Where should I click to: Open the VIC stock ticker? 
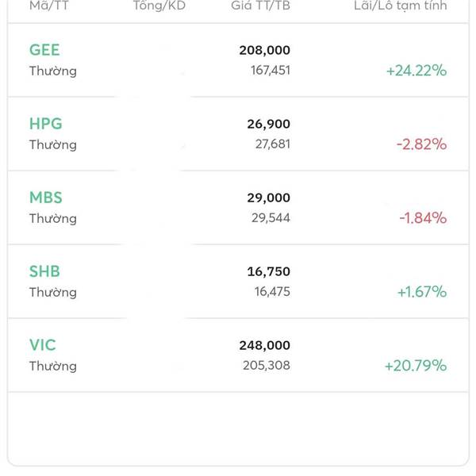[x=43, y=345]
